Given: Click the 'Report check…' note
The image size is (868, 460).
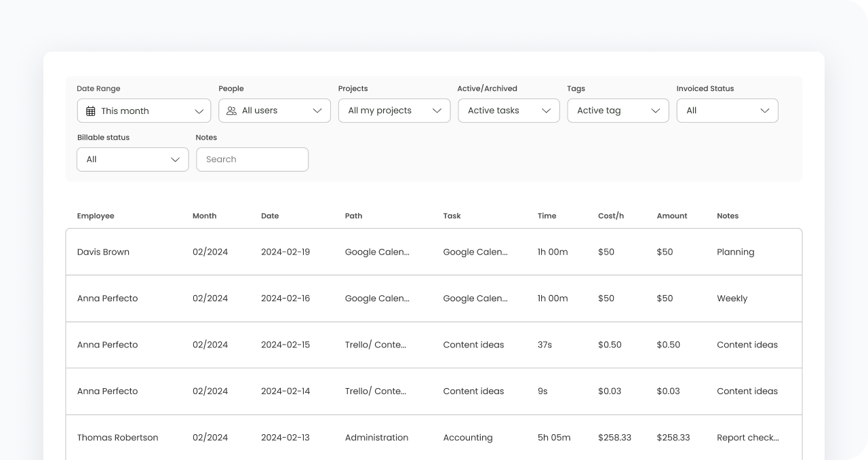Looking at the screenshot, I should point(748,438).
